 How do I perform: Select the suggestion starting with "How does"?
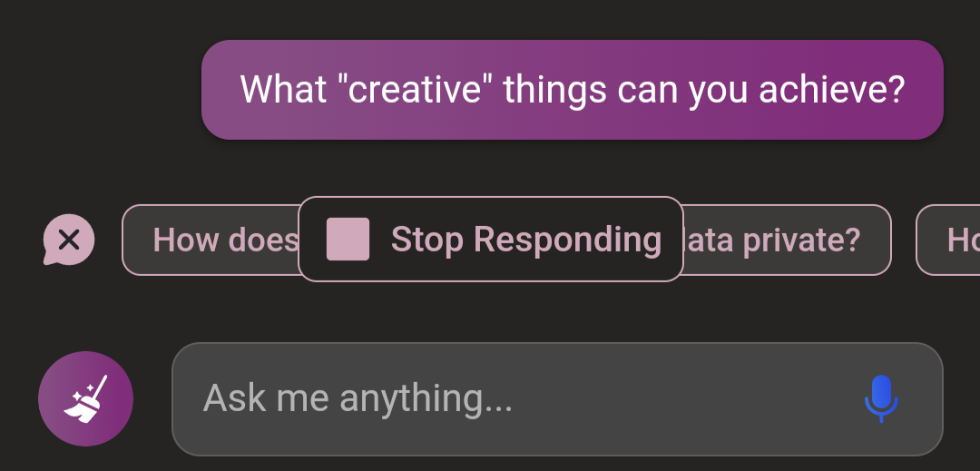(211, 240)
